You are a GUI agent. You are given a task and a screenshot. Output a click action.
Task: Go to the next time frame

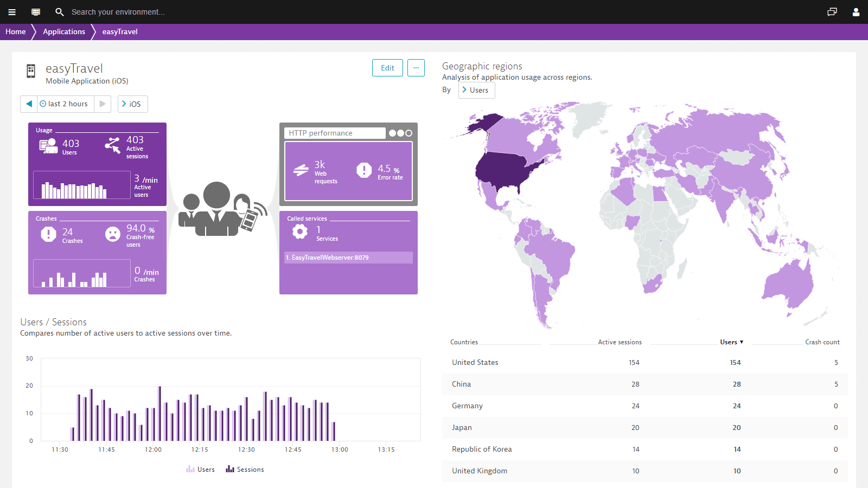(103, 104)
